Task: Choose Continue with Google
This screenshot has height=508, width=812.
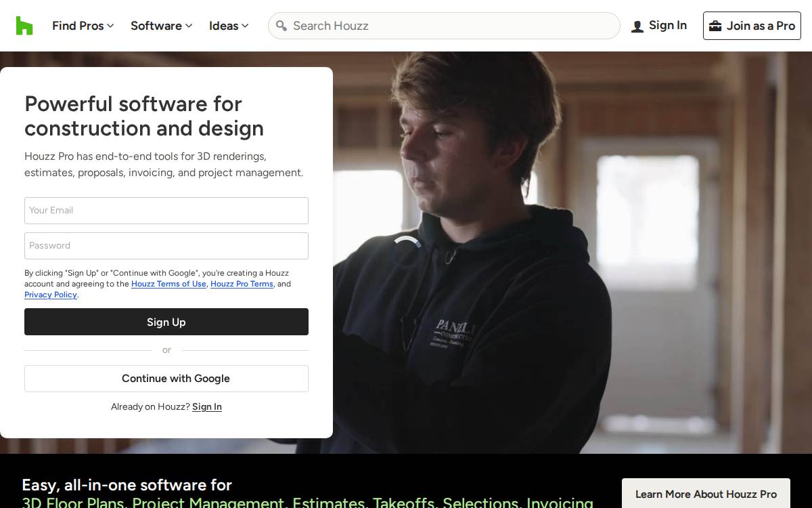Action: (x=166, y=379)
